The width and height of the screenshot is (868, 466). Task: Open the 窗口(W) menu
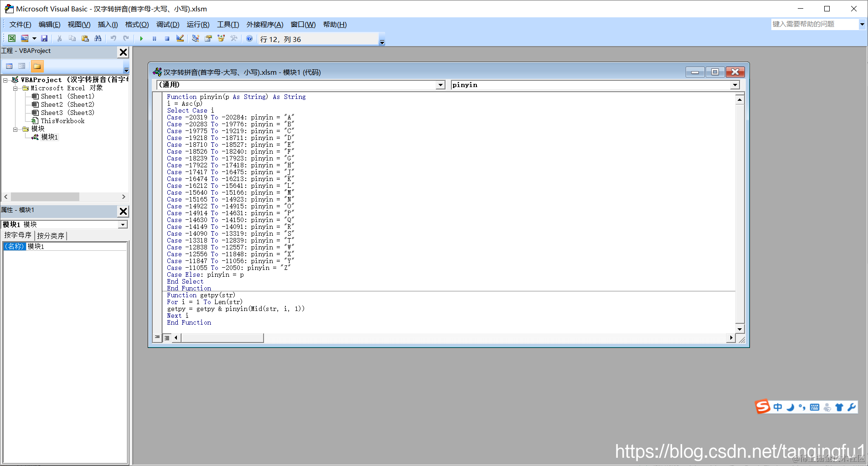[x=303, y=25]
